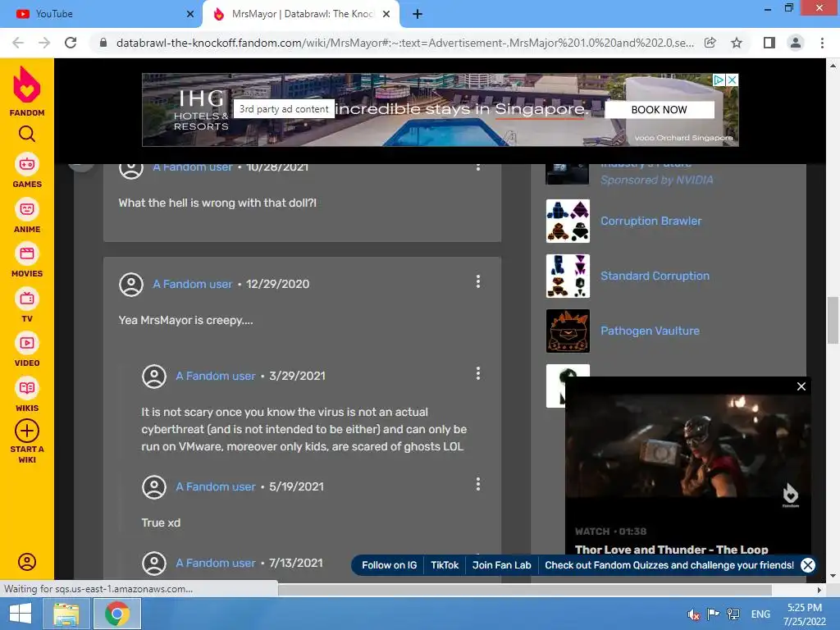The image size is (840, 630).
Task: Click Join Fan Lab link
Action: coord(501,565)
